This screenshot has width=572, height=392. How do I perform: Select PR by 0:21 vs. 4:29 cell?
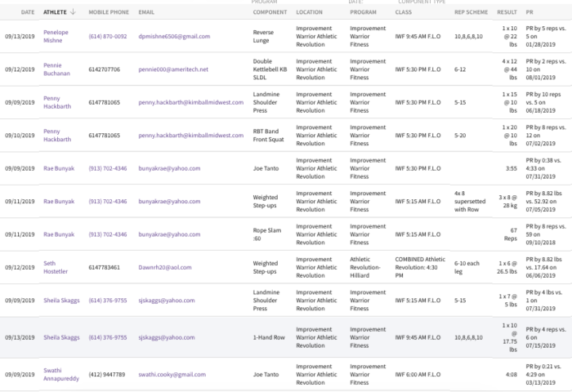pyautogui.click(x=543, y=375)
